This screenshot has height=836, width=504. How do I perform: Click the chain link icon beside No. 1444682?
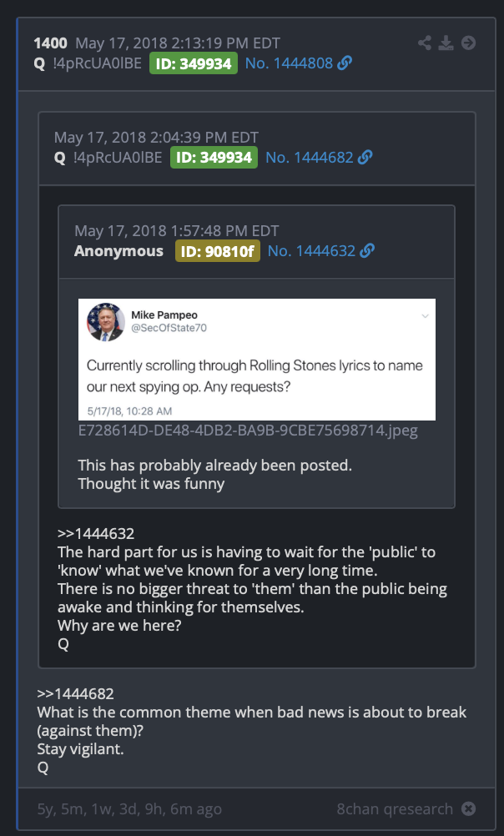(365, 158)
